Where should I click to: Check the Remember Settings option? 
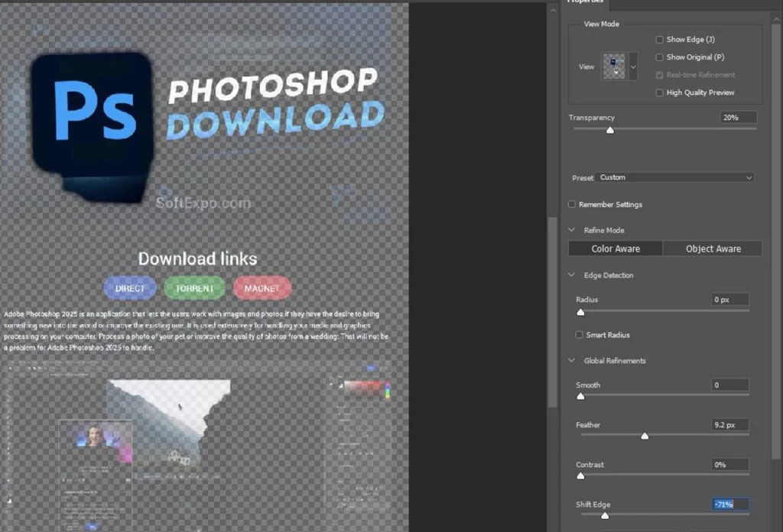coord(570,204)
